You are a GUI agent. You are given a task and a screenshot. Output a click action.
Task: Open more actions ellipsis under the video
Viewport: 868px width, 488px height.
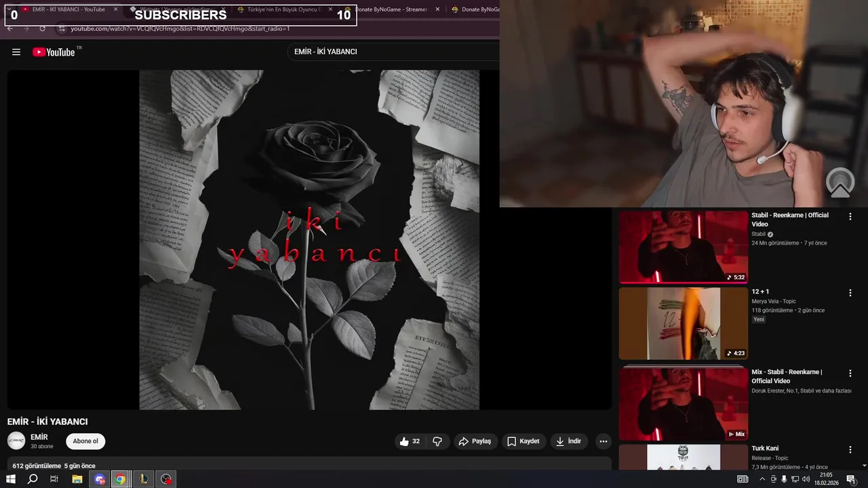tap(604, 441)
